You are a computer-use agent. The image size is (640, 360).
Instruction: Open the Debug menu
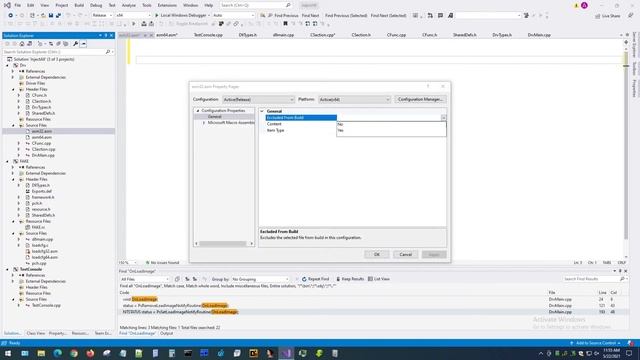[x=96, y=5]
